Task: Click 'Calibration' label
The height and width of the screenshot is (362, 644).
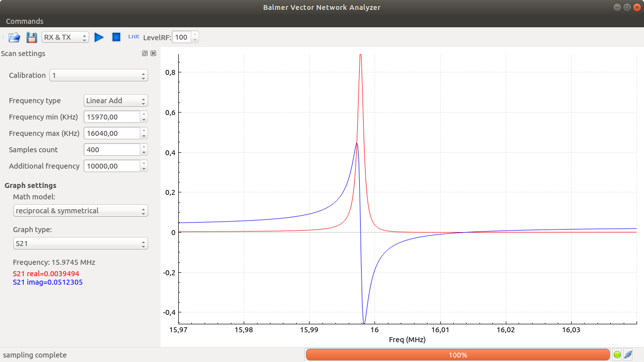Action: pos(27,75)
